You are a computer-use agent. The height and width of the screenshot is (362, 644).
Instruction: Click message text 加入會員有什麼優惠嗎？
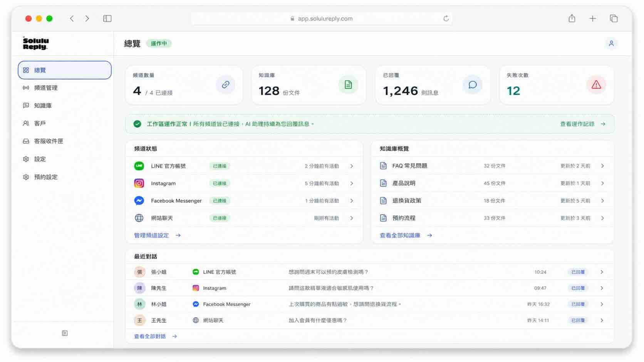pos(318,320)
